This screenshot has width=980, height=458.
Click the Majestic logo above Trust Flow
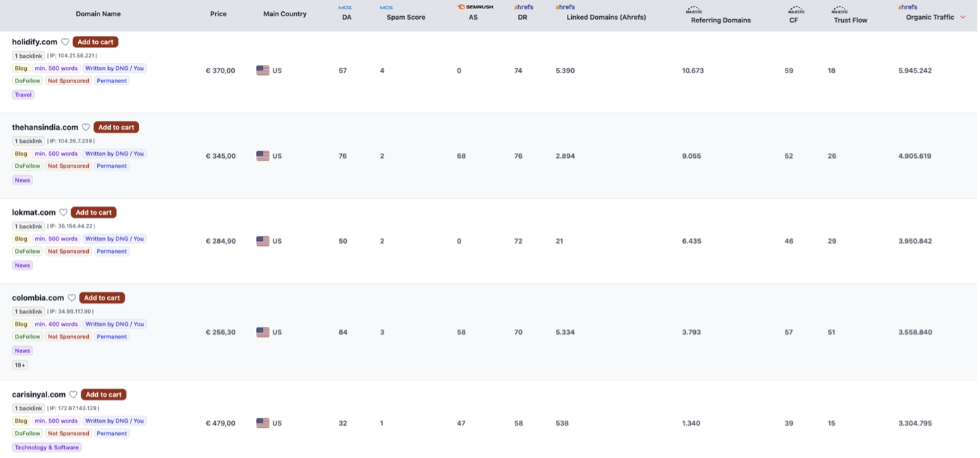[840, 10]
